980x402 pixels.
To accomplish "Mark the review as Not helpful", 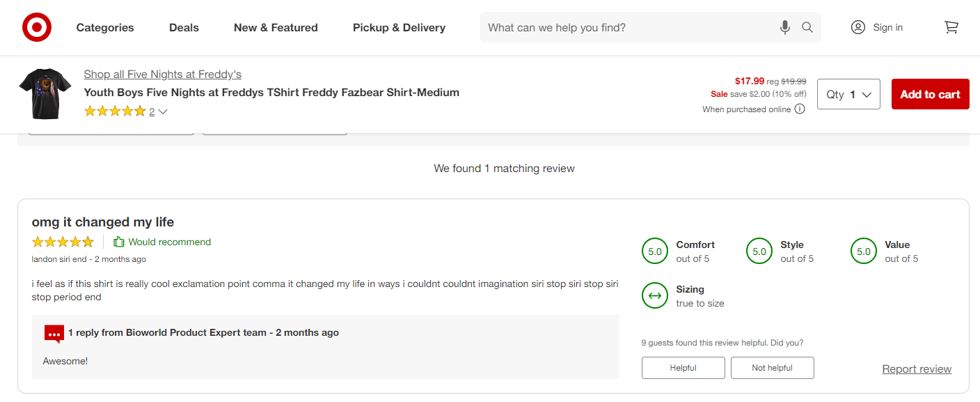I will coord(772,368).
